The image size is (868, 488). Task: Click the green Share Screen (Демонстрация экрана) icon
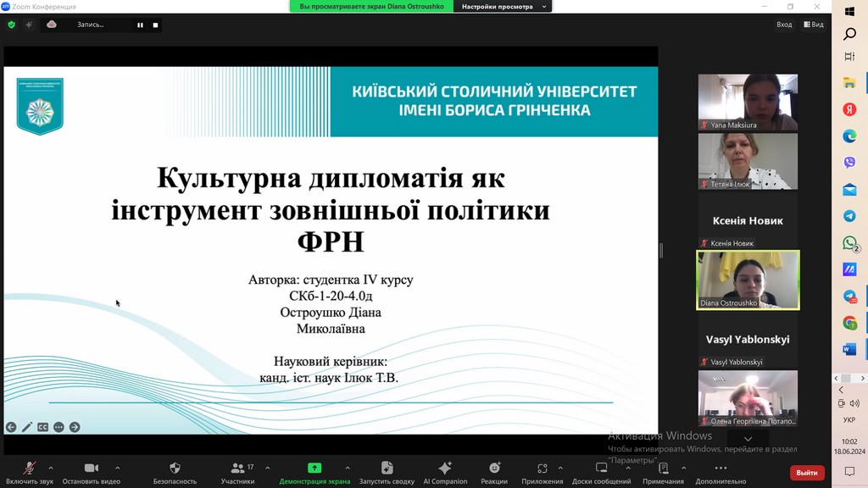coord(314,469)
